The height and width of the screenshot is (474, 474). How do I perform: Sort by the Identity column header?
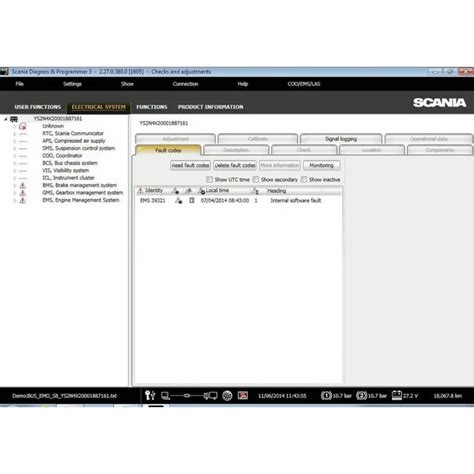coord(154,190)
